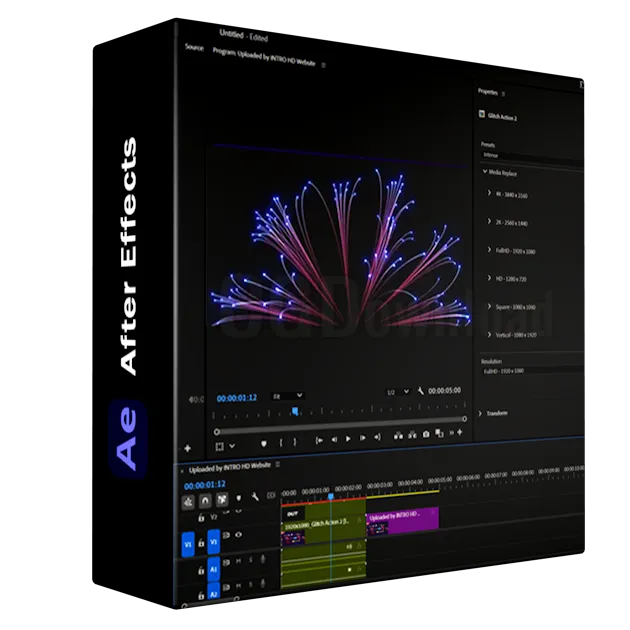Click plus button at left of Source panel

[x=187, y=448]
